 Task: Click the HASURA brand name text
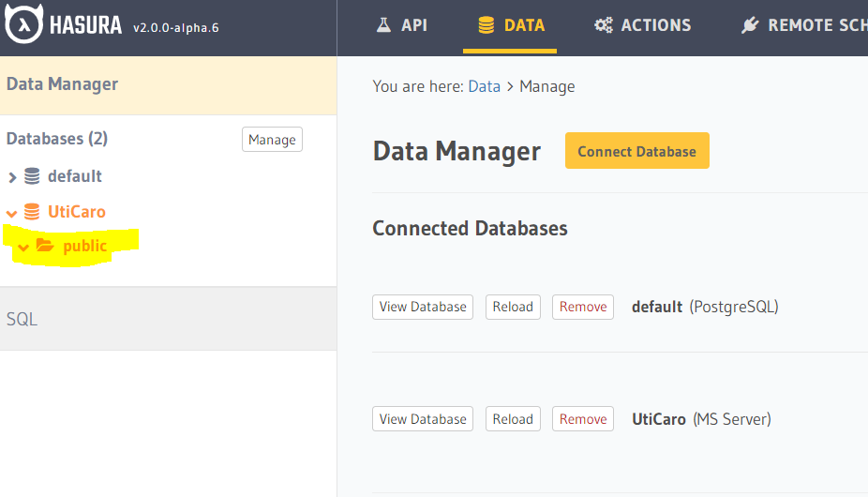point(86,25)
